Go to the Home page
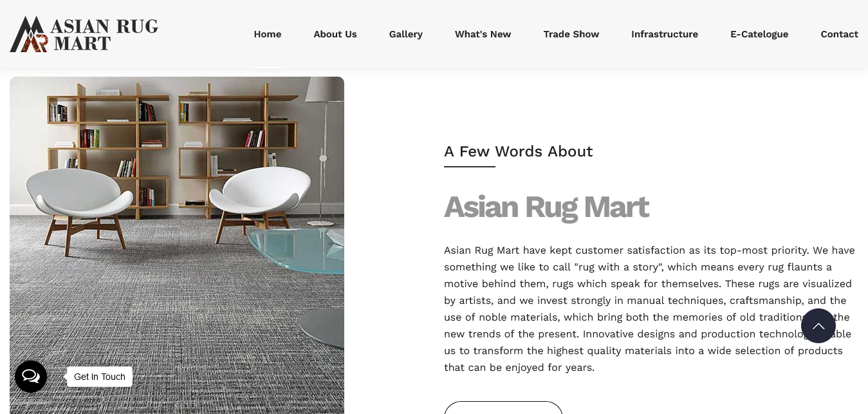 [x=268, y=34]
